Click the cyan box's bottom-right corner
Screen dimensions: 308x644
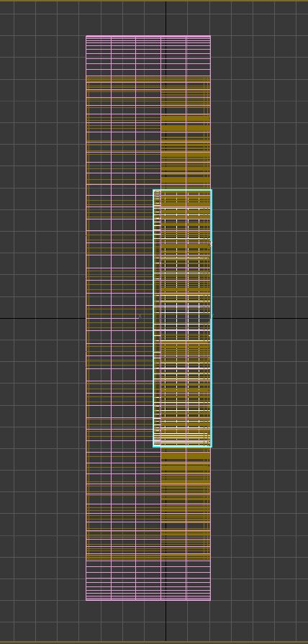pyautogui.click(x=212, y=446)
